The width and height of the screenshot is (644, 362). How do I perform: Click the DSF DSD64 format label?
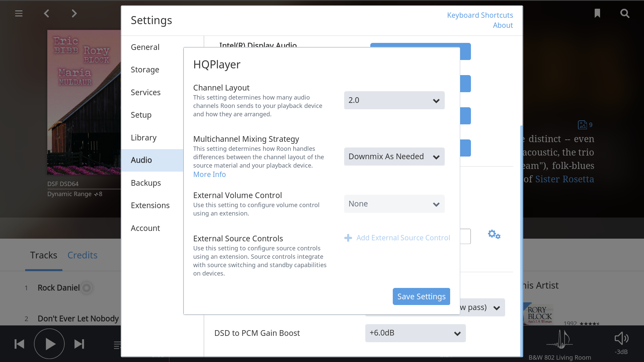63,184
